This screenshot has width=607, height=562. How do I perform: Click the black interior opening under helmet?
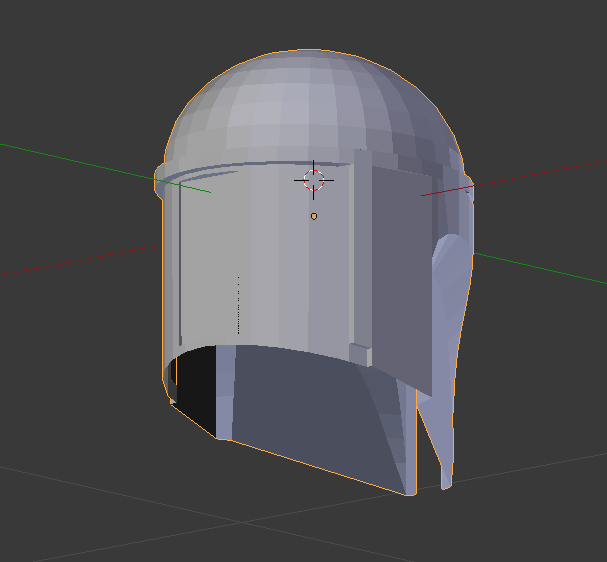(x=197, y=389)
